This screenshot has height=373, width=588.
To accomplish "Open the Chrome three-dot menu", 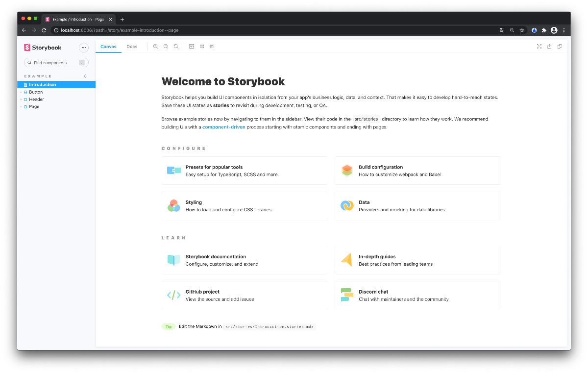I will pyautogui.click(x=564, y=30).
